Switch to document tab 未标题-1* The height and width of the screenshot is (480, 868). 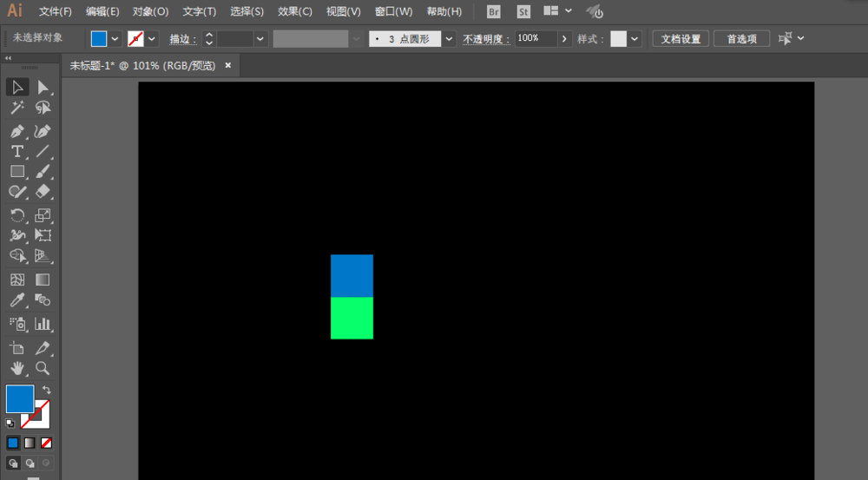tap(142, 65)
